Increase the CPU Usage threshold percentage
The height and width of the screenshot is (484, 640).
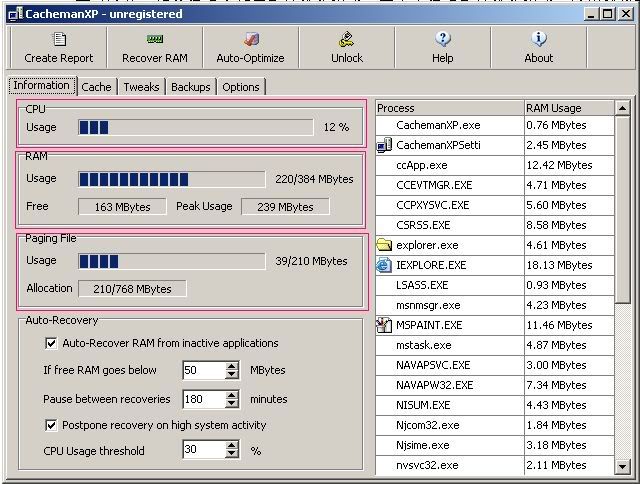(x=232, y=447)
